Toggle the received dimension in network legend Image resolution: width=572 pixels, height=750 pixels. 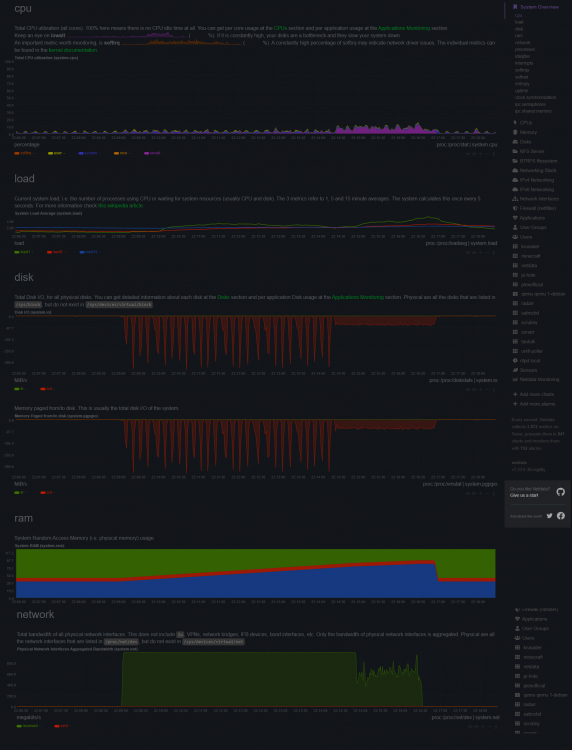click(29, 726)
